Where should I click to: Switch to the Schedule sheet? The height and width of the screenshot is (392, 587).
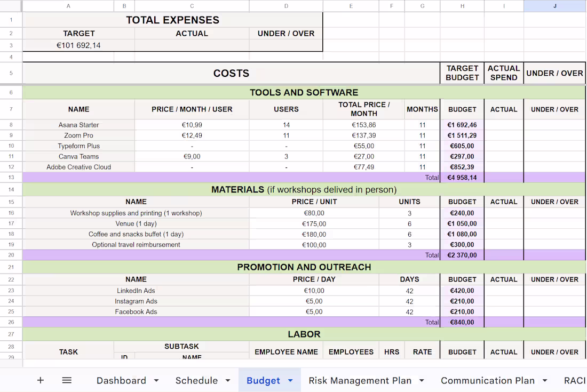[x=196, y=380]
